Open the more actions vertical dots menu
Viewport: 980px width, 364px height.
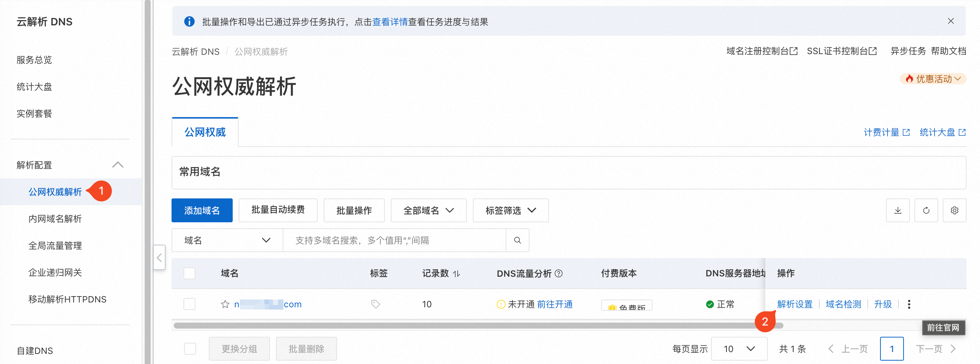point(909,304)
